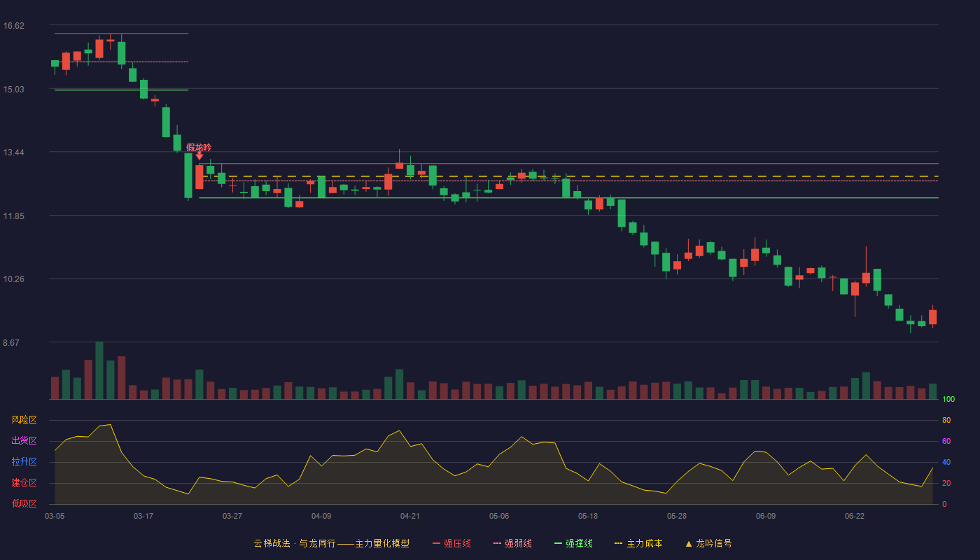This screenshot has height=560, width=980.
Task: Toggle the 强压线 legend item
Action: tap(451, 543)
